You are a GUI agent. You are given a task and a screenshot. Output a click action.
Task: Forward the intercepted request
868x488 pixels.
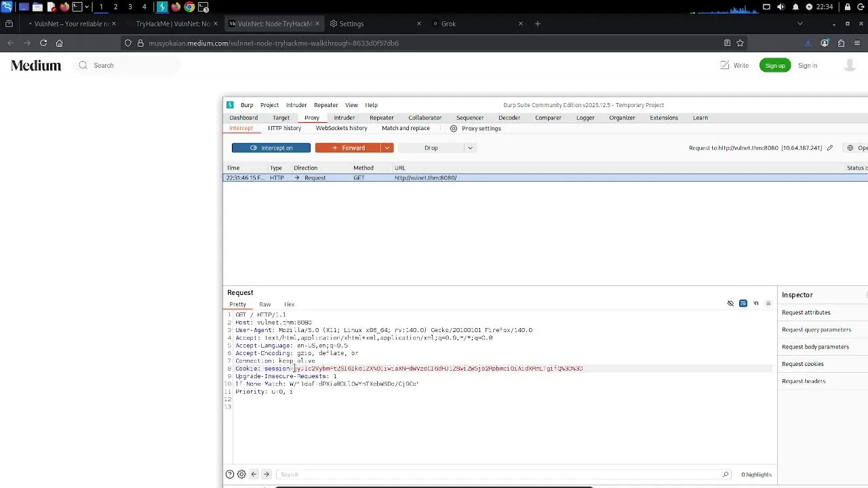pyautogui.click(x=349, y=148)
